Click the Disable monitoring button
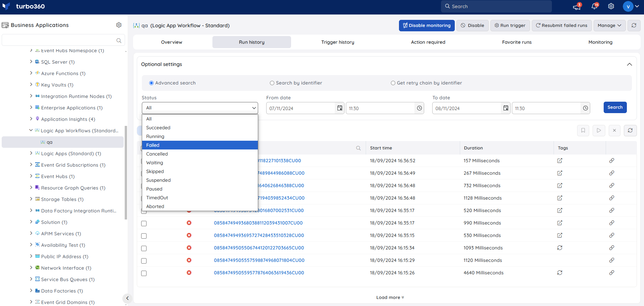Screen dimensions: 644x306 pyautogui.click(x=427, y=26)
